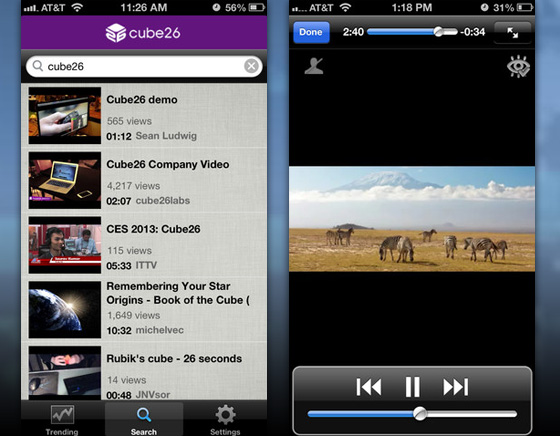This screenshot has height=436, width=560.
Task: Click elapsed time 2:40 label
Action: coord(353,32)
